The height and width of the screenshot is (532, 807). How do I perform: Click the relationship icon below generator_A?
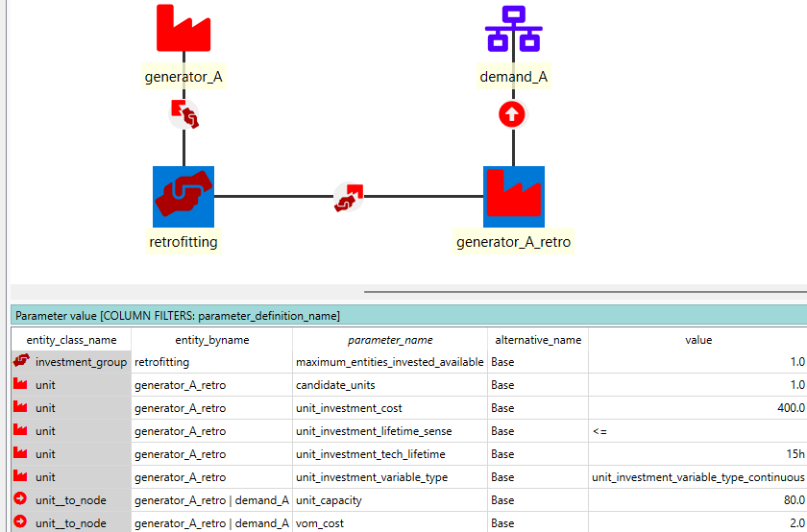(x=184, y=114)
